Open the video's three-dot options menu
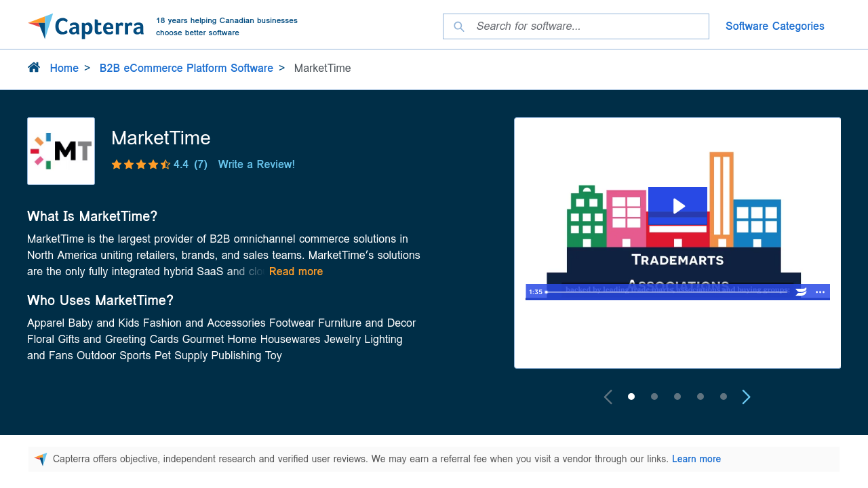Image resolution: width=868 pixels, height=488 pixels. point(820,292)
